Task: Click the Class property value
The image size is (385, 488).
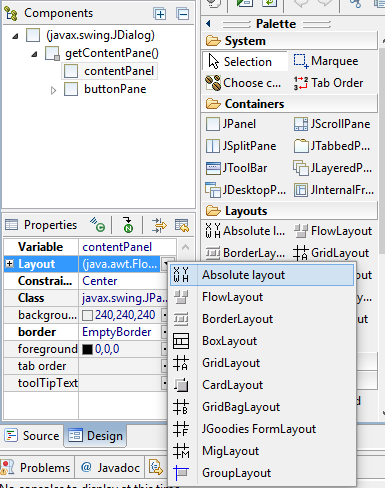Action: (124, 298)
